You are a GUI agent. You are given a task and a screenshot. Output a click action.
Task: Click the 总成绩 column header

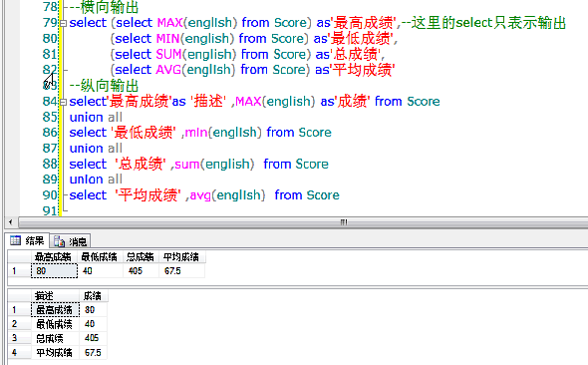(141, 257)
